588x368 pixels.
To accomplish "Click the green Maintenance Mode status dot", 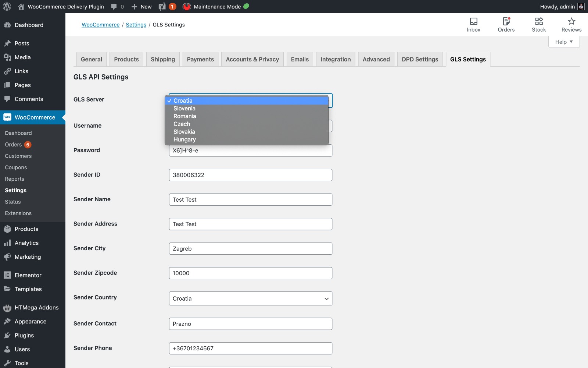I will [x=246, y=6].
